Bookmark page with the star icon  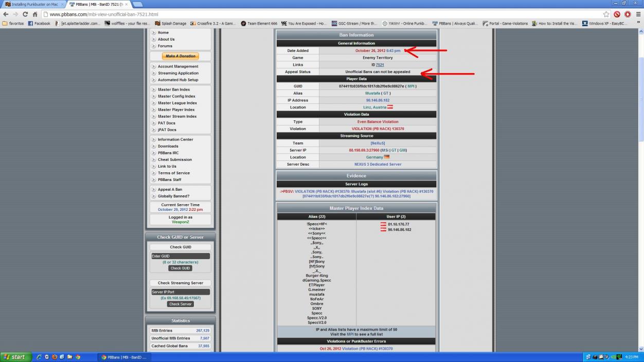tap(606, 14)
